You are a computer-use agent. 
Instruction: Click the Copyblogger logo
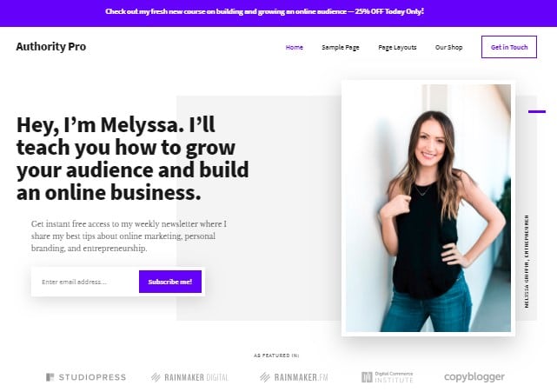tap(474, 376)
